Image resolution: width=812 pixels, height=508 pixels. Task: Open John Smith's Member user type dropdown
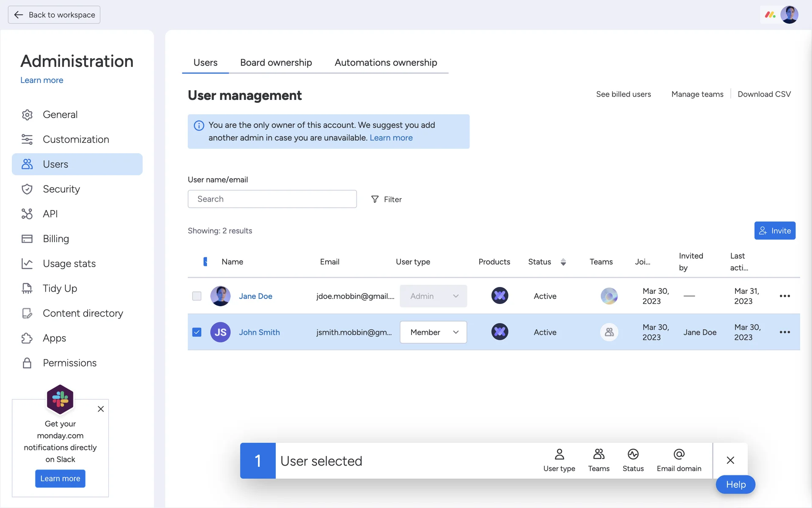click(x=433, y=332)
